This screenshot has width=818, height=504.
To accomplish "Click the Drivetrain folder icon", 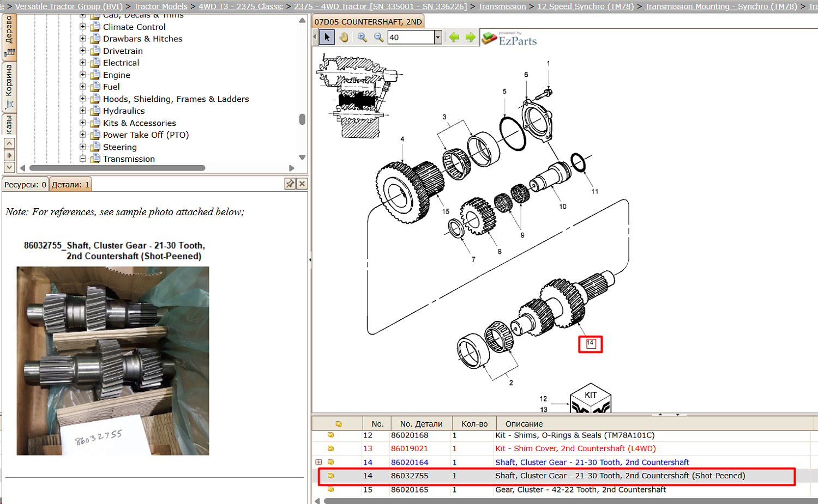I will pyautogui.click(x=95, y=51).
